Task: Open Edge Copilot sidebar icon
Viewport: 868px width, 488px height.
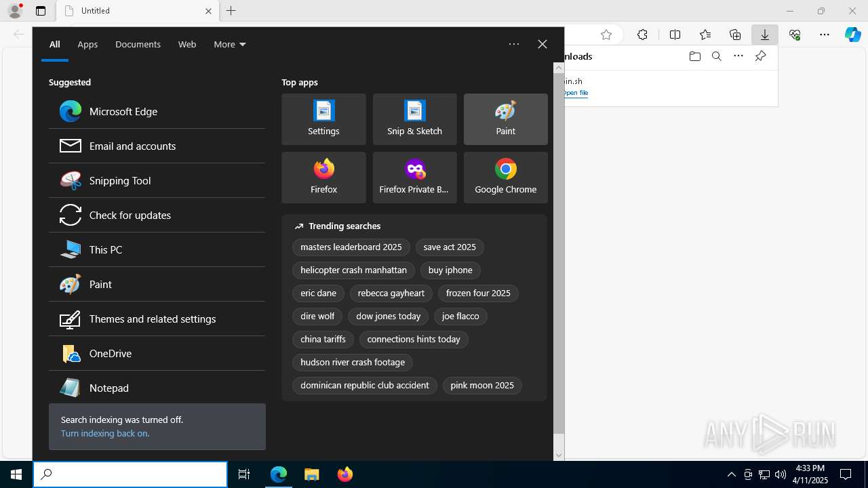Action: click(852, 35)
